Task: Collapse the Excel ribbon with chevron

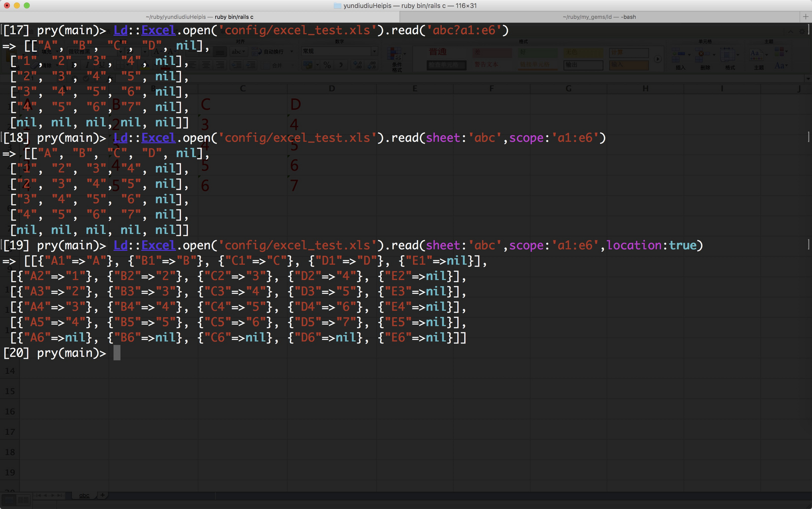Action: pyautogui.click(x=790, y=32)
